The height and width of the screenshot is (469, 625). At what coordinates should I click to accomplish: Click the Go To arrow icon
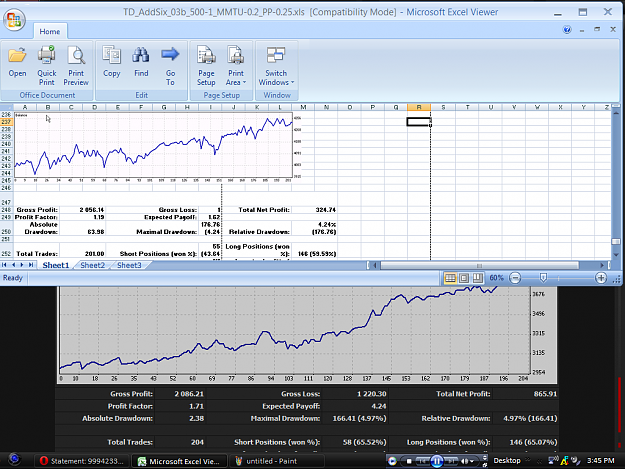pos(170,54)
